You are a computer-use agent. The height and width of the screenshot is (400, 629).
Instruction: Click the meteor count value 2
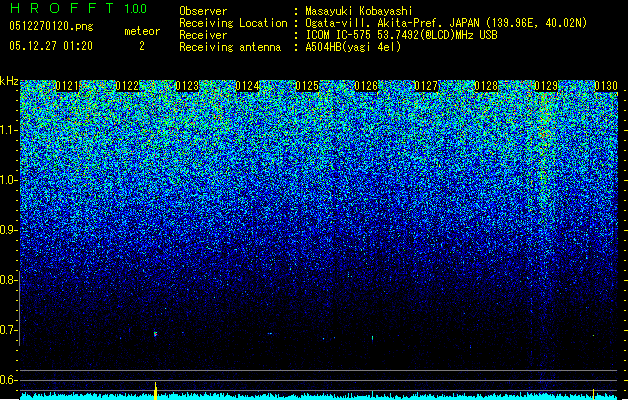coord(142,46)
